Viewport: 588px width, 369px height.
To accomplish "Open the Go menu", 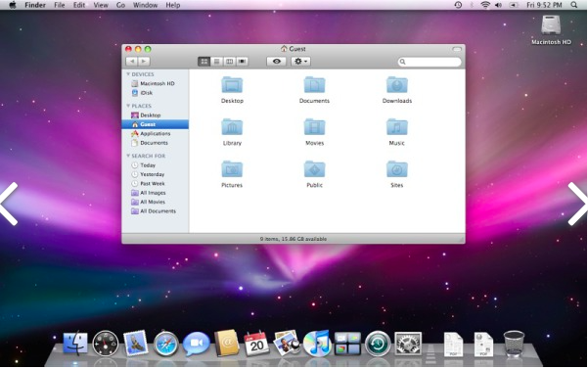I will pos(120,5).
